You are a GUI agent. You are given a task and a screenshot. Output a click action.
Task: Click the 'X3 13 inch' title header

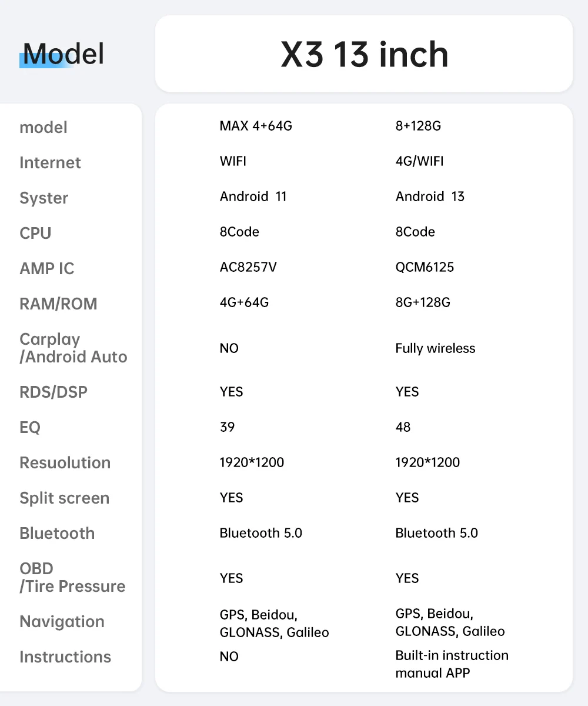tap(364, 54)
